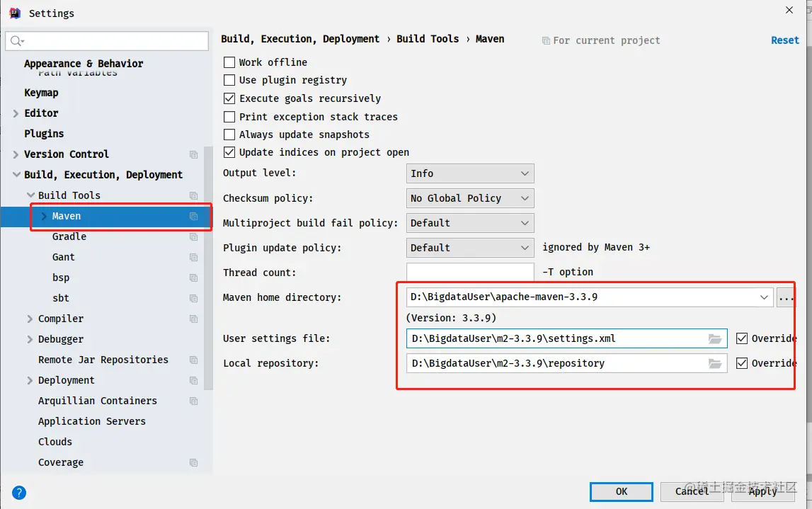The width and height of the screenshot is (812, 509).
Task: Expand the Deployment node
Action: [30, 381]
